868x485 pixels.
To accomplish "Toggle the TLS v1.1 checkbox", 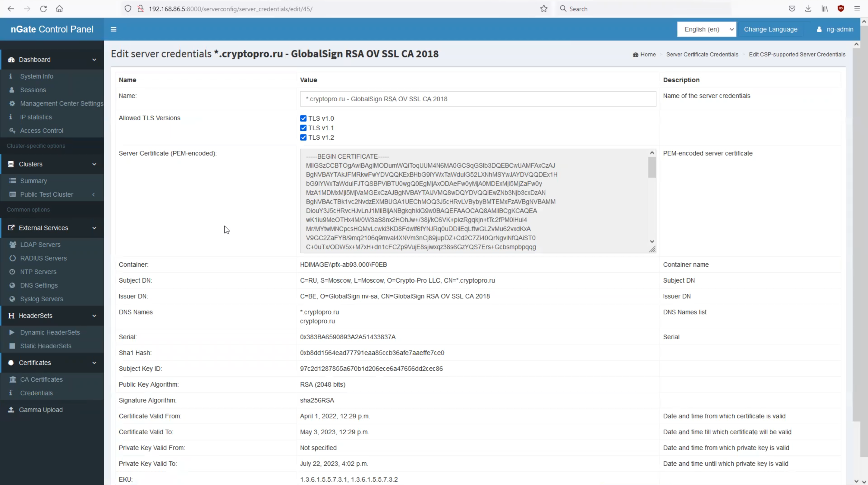I will (303, 128).
